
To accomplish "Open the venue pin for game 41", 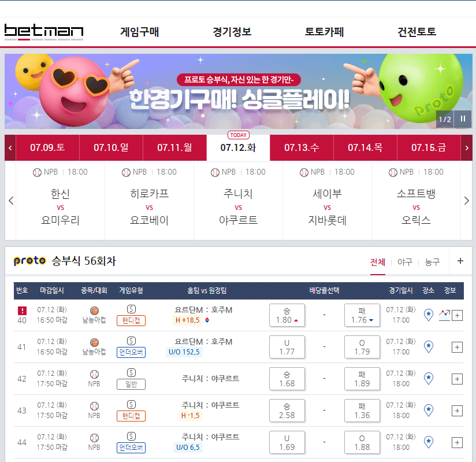I will (428, 346).
